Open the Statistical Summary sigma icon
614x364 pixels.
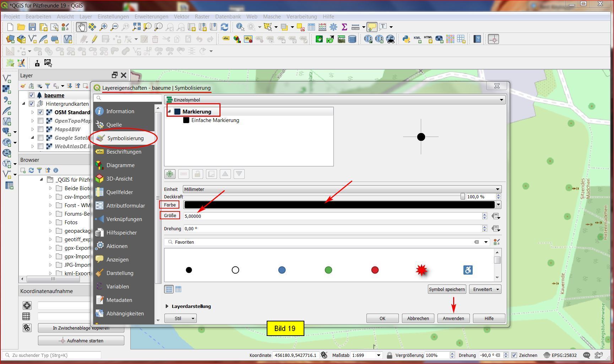coord(344,27)
